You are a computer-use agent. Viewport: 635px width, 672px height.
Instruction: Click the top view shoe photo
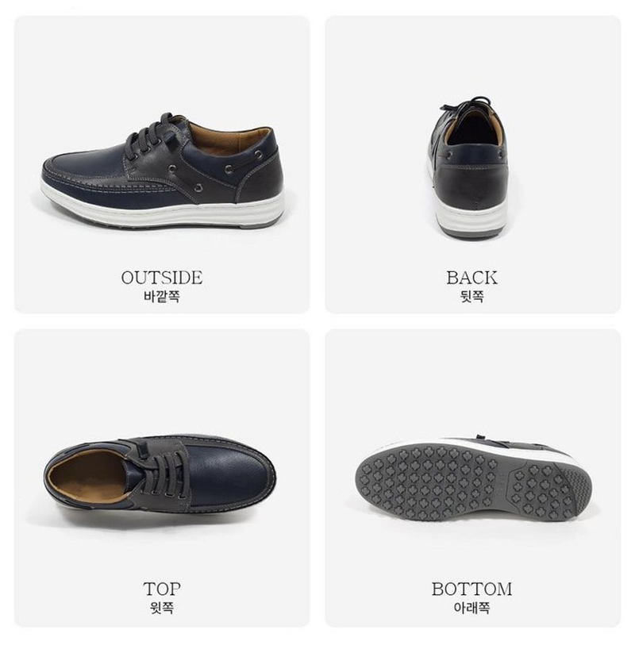tap(160, 474)
